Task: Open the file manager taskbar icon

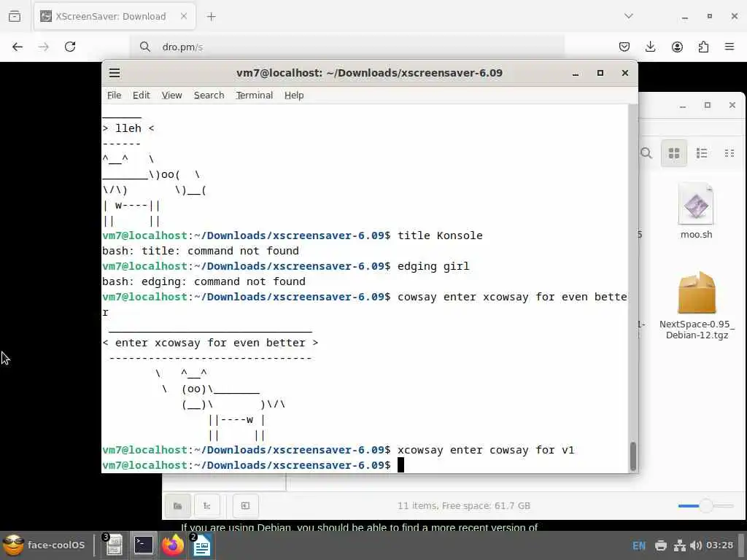Action: point(113,545)
